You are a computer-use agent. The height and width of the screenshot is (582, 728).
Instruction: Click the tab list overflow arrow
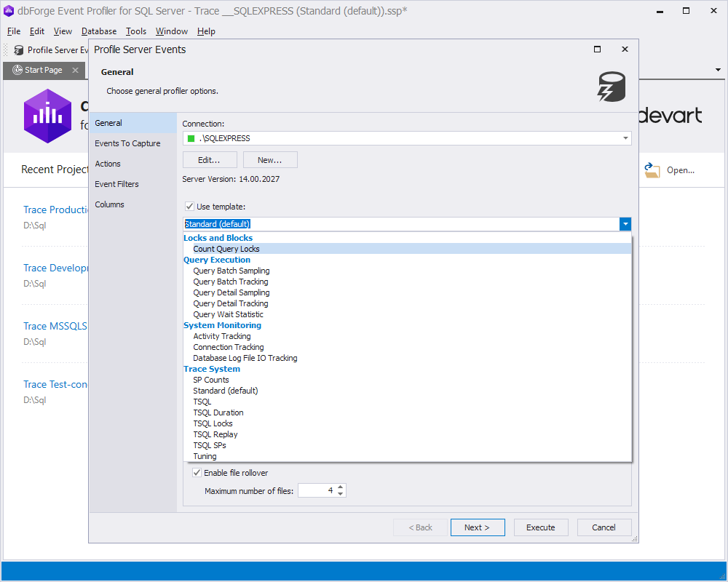718,70
